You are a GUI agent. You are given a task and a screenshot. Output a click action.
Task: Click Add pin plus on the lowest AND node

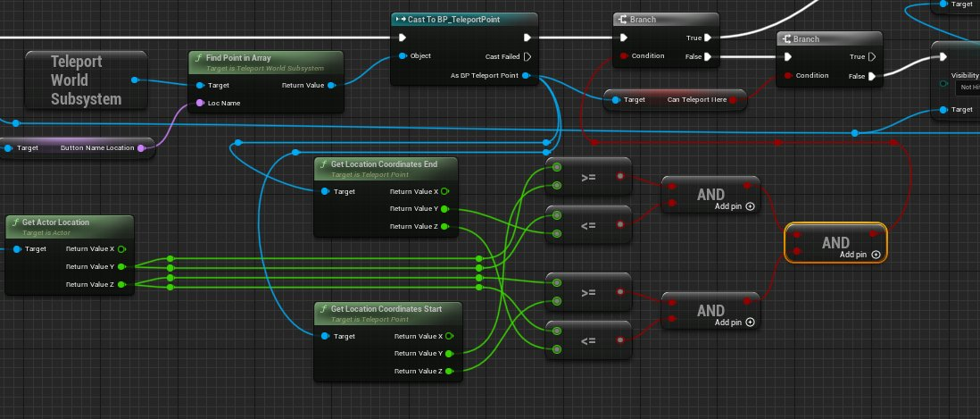(750, 322)
